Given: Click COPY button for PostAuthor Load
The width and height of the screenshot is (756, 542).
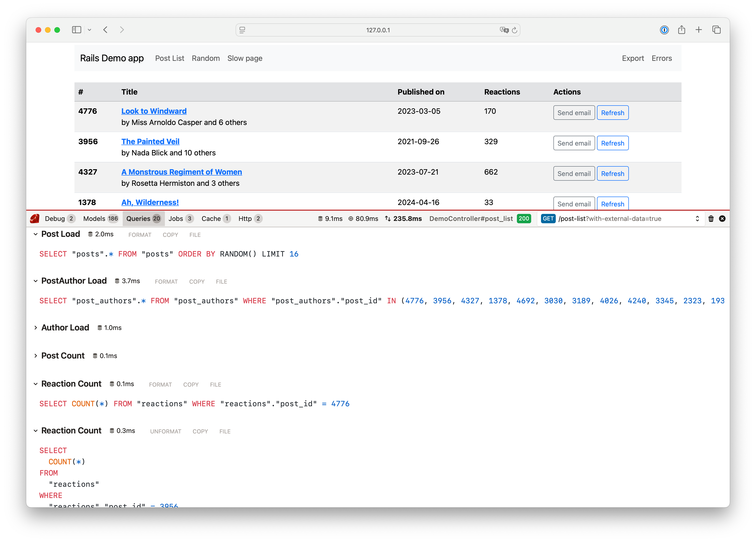Looking at the screenshot, I should click(x=197, y=282).
